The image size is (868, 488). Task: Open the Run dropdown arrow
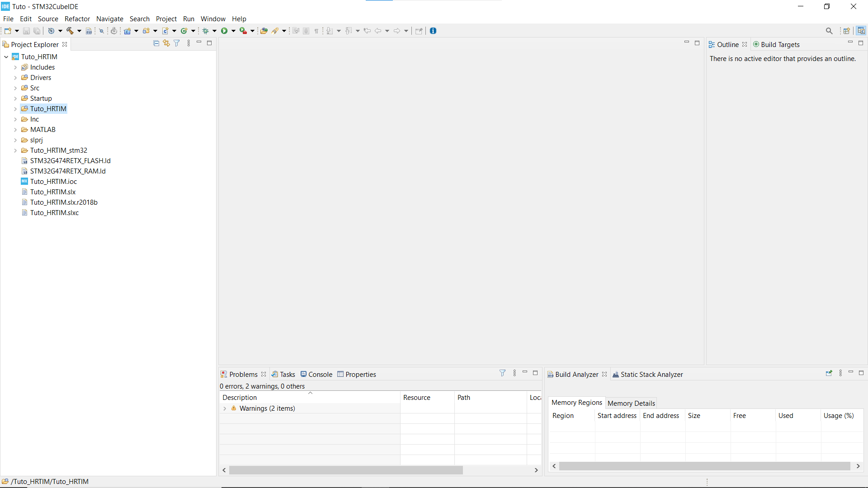point(234,31)
